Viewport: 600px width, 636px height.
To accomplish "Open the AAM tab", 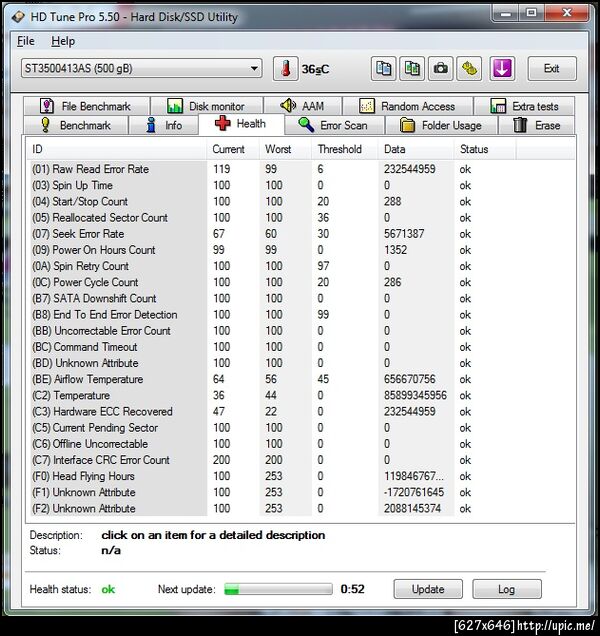I will tap(303, 106).
